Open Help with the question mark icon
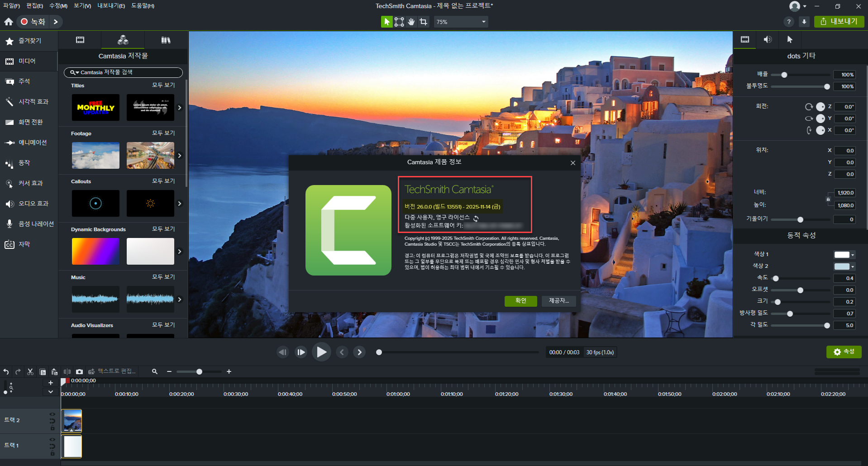This screenshot has height=466, width=868. point(789,22)
